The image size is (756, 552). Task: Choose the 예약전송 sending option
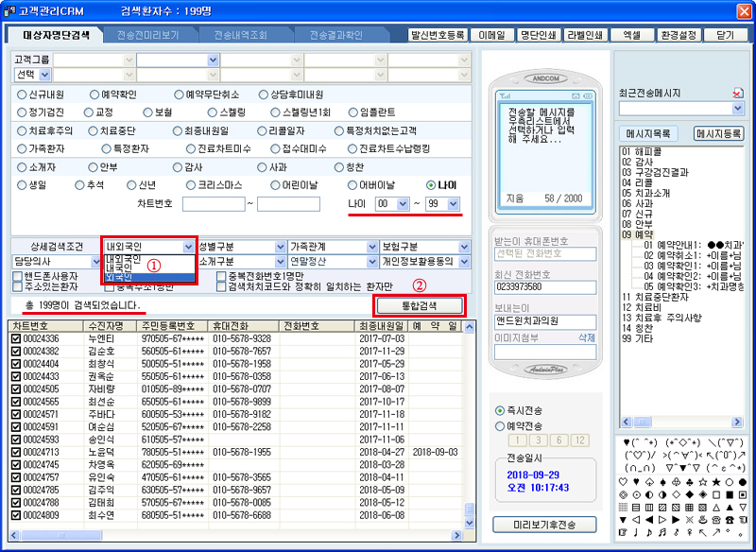[x=501, y=426]
